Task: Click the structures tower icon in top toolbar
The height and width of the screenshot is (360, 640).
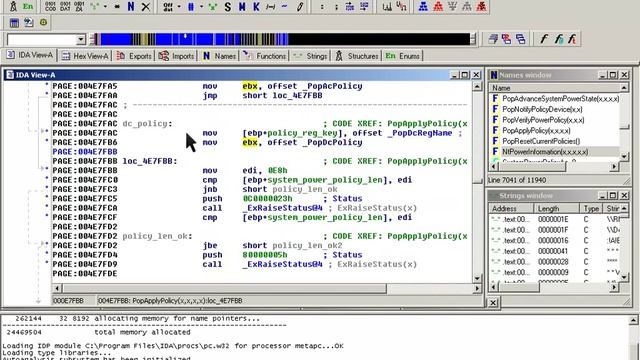Action: 13,6
